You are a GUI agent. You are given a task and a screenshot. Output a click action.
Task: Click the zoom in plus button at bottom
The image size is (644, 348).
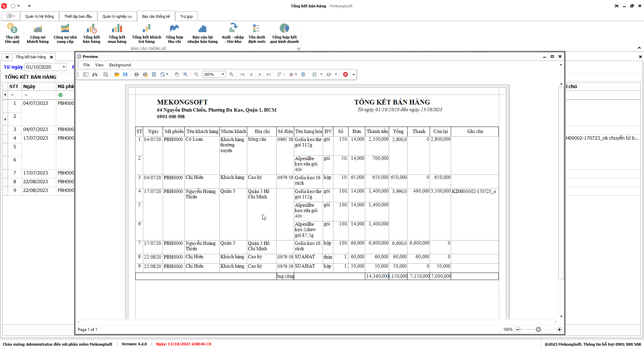(559, 330)
